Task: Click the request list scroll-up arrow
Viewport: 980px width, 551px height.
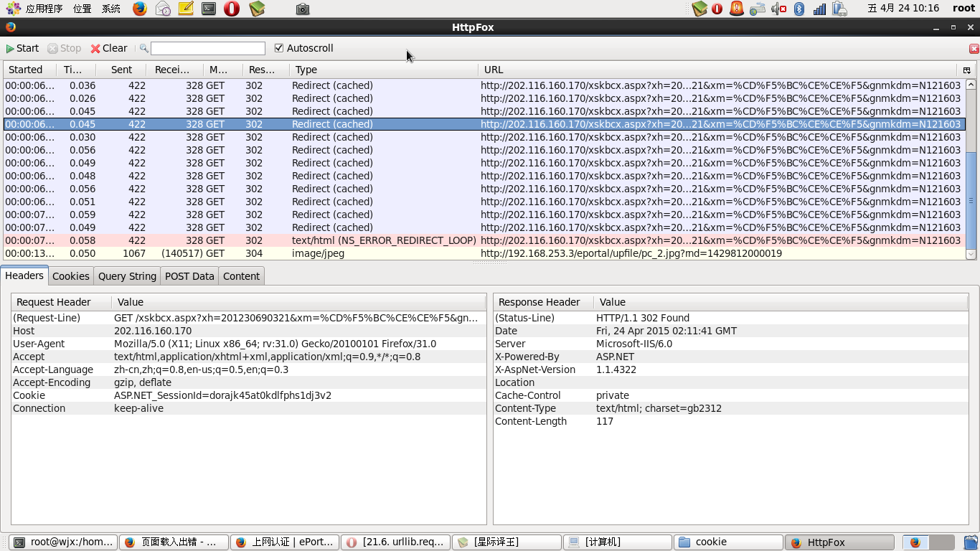Action: point(971,84)
